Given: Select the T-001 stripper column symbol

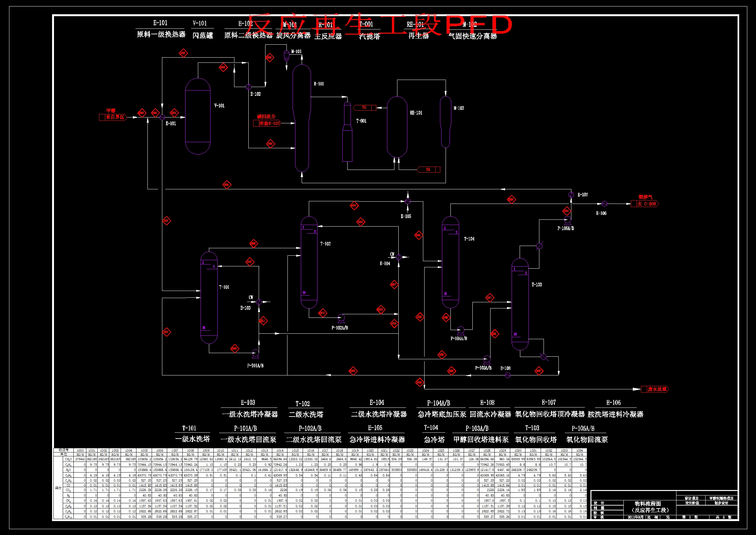Looking at the screenshot, I should click(x=347, y=131).
